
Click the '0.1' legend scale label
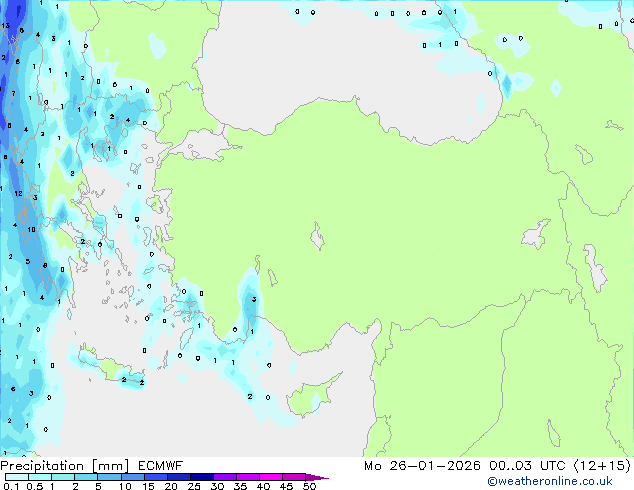pyautogui.click(x=11, y=486)
